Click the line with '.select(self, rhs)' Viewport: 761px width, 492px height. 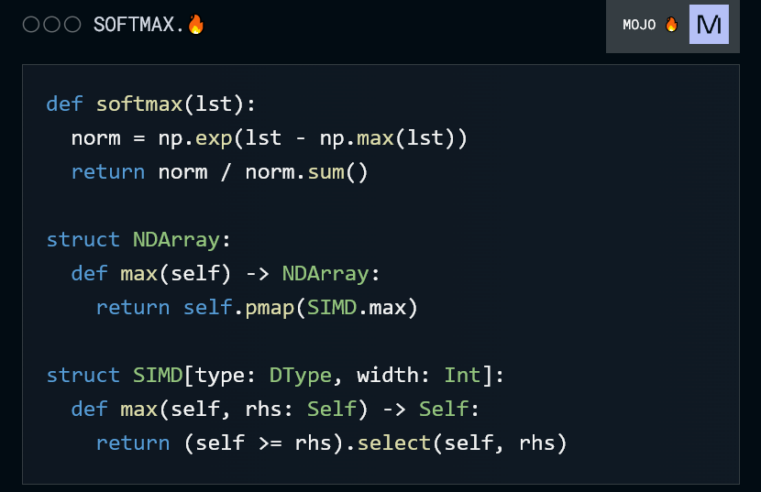(331, 443)
